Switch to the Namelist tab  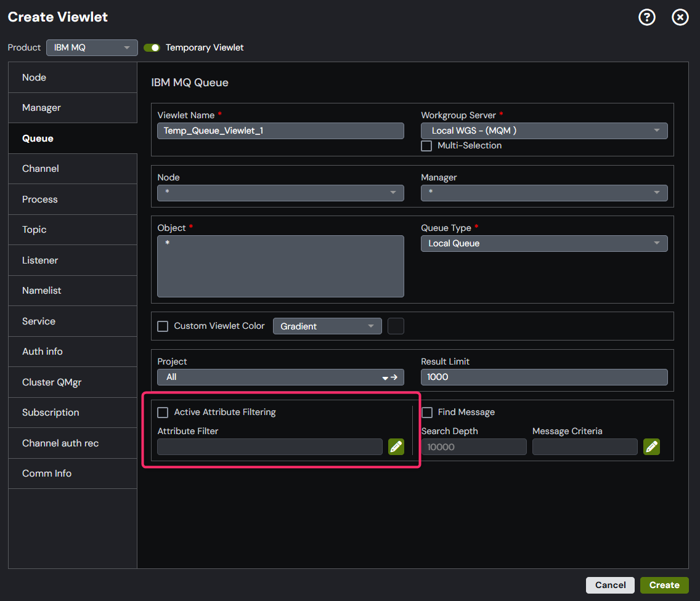[73, 291]
